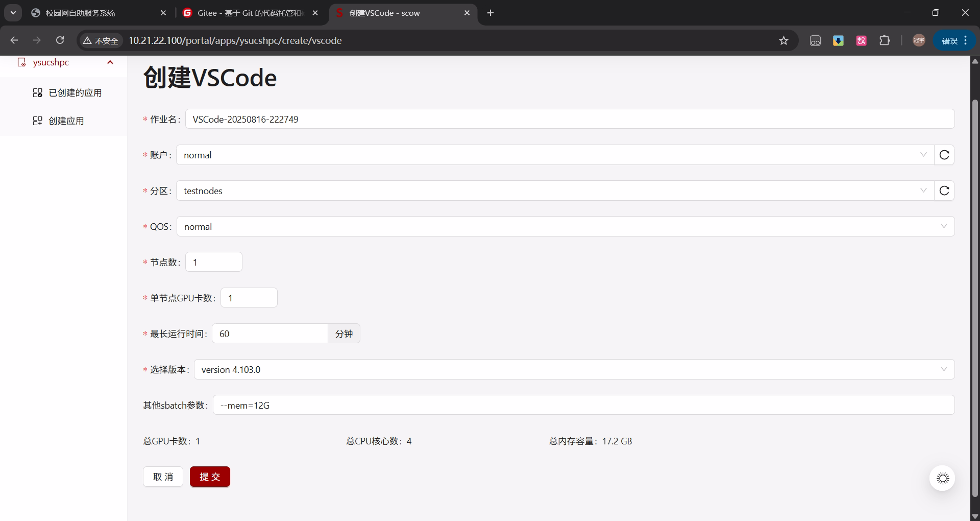This screenshot has height=521, width=980.
Task: Click the refresh icon beside the 账户 field
Action: [944, 155]
